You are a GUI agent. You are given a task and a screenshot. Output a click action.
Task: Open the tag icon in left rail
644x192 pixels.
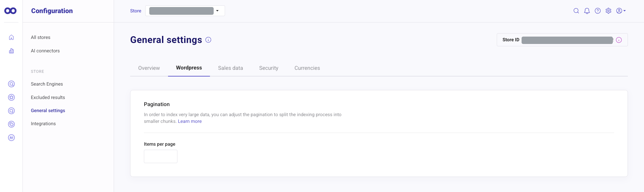tap(11, 124)
